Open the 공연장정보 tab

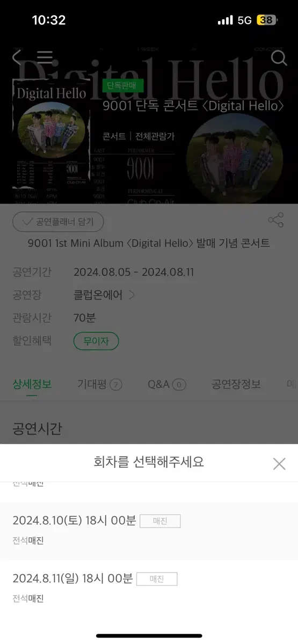236,384
